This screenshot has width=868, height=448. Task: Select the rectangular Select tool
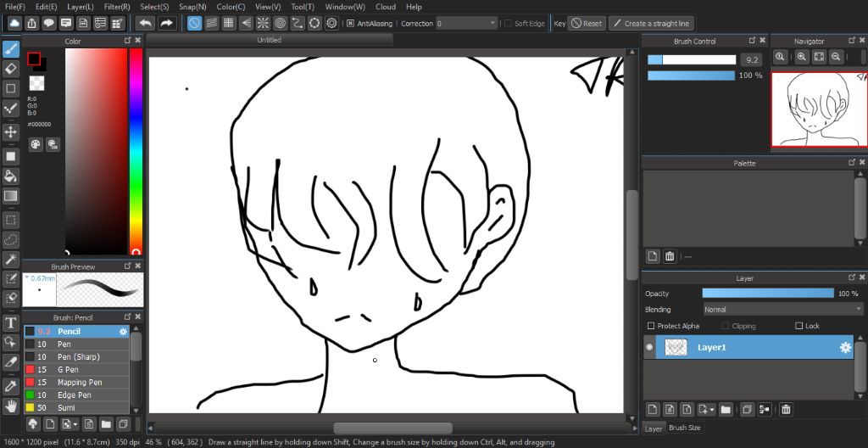(x=10, y=220)
